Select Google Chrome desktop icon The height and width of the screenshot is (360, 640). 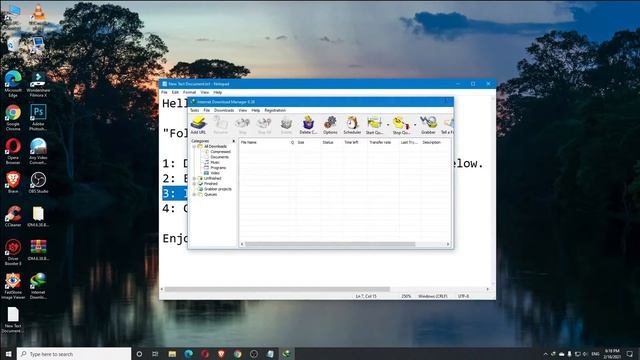[13, 118]
